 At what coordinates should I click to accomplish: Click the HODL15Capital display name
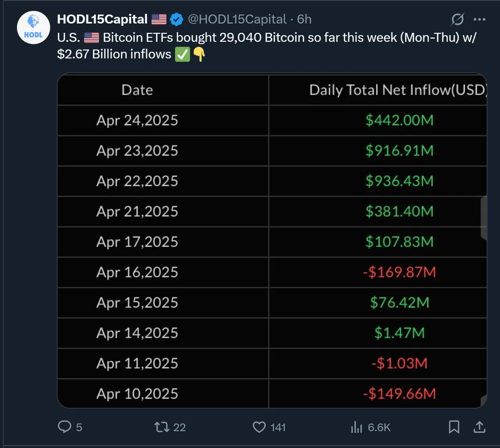(x=102, y=19)
